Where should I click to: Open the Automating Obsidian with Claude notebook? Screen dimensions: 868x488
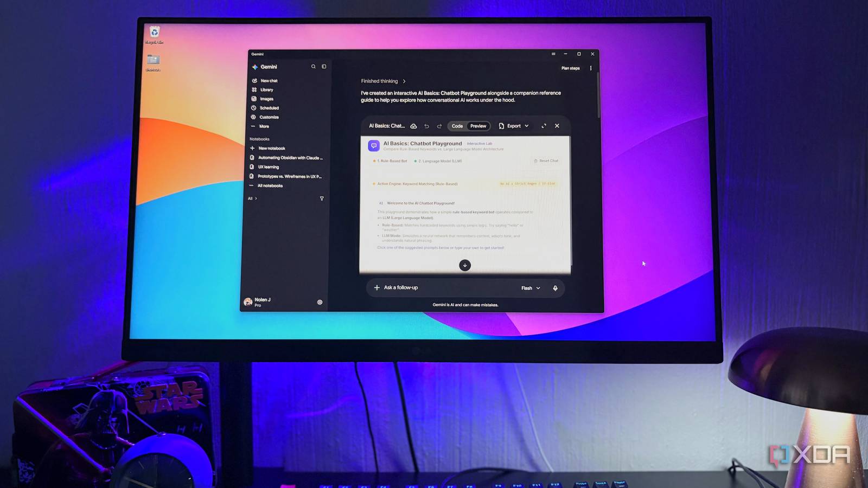click(286, 158)
